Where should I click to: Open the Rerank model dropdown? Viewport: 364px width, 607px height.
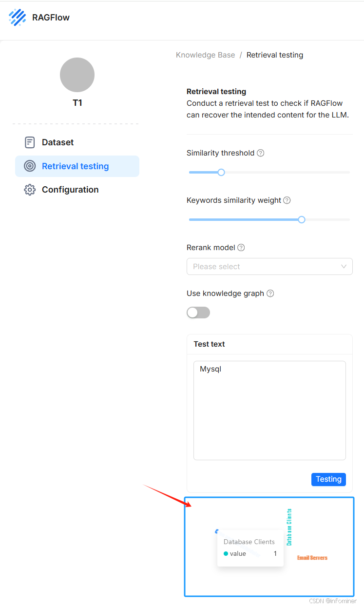(x=269, y=267)
